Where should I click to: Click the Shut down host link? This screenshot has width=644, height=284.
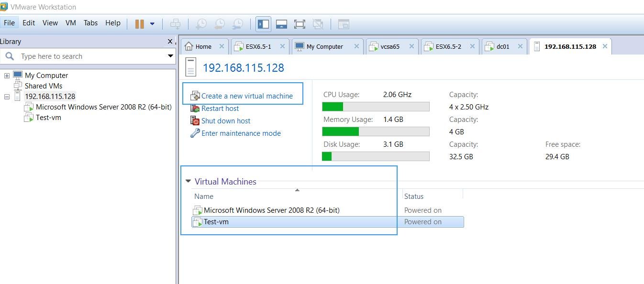(x=226, y=120)
